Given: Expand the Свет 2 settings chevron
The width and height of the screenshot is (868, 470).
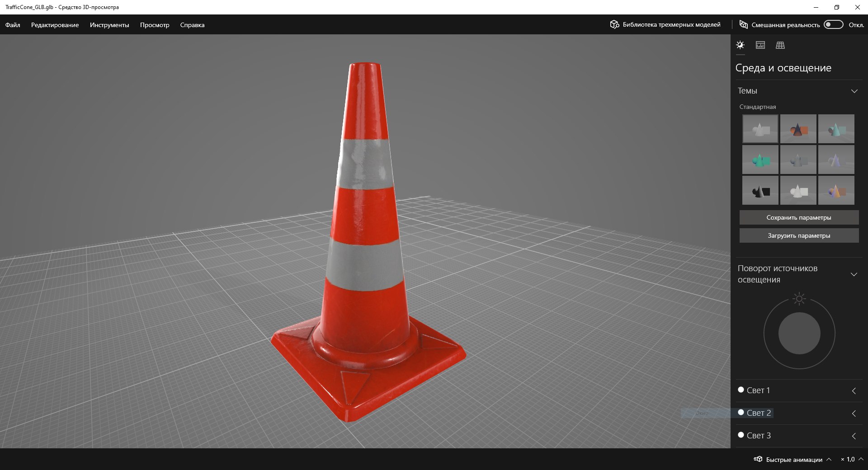Looking at the screenshot, I should pos(854,414).
